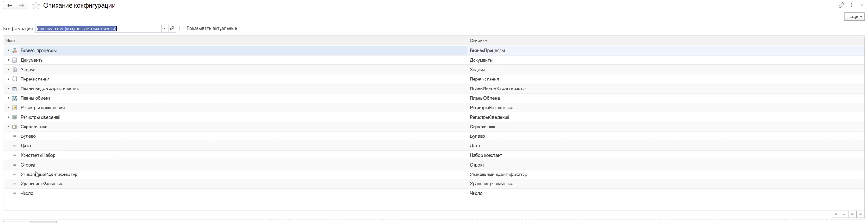Viewport: 868px width, 223px height.
Task: Click the forward navigation arrow
Action: click(21, 5)
